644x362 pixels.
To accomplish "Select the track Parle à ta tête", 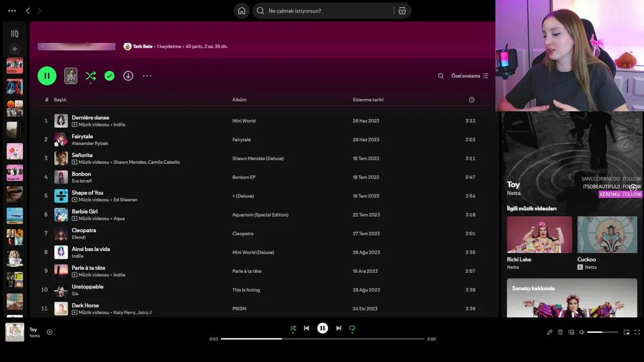I will 89,268.
